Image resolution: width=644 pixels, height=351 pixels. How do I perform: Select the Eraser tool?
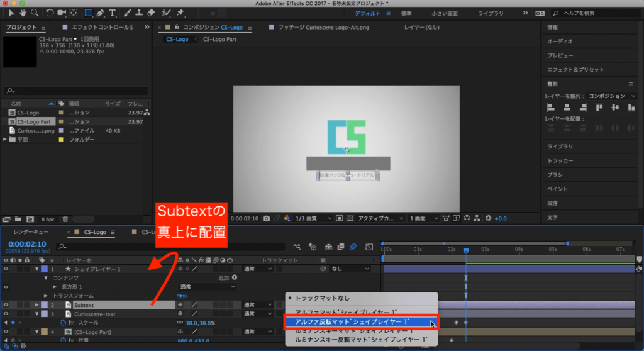[x=150, y=13]
